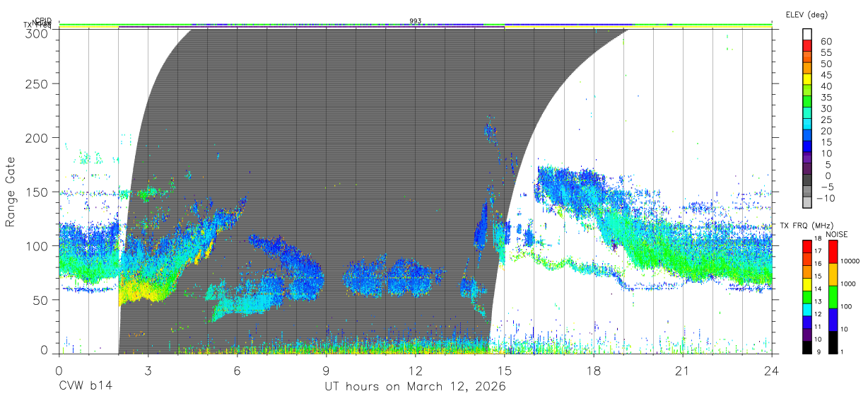Click the Range Gate y-axis label
Viewport: 868px width, 401px height.
coord(11,192)
